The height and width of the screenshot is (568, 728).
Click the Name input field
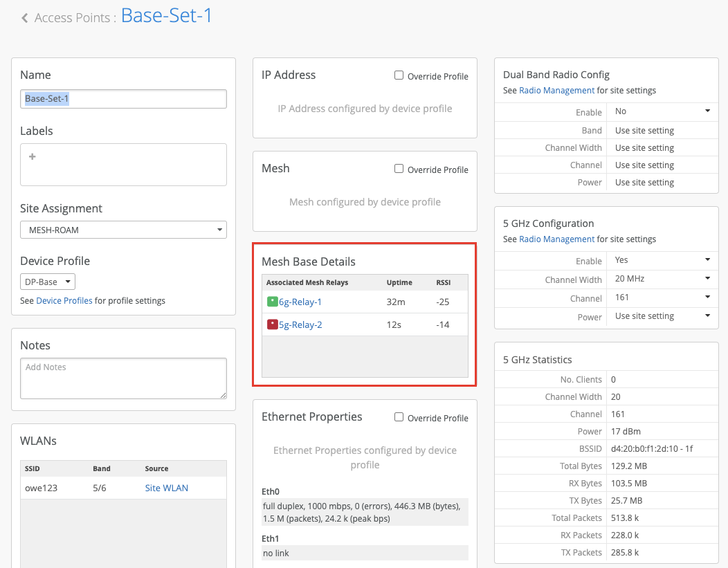(123, 99)
